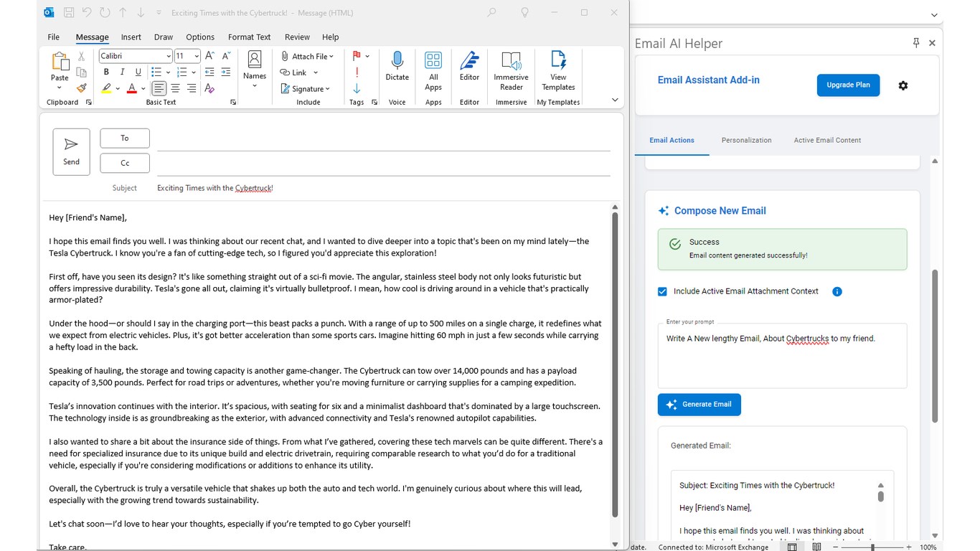Open the Basic Text dialog launcher
Image resolution: width=980 pixels, height=551 pixels.
pos(233,103)
